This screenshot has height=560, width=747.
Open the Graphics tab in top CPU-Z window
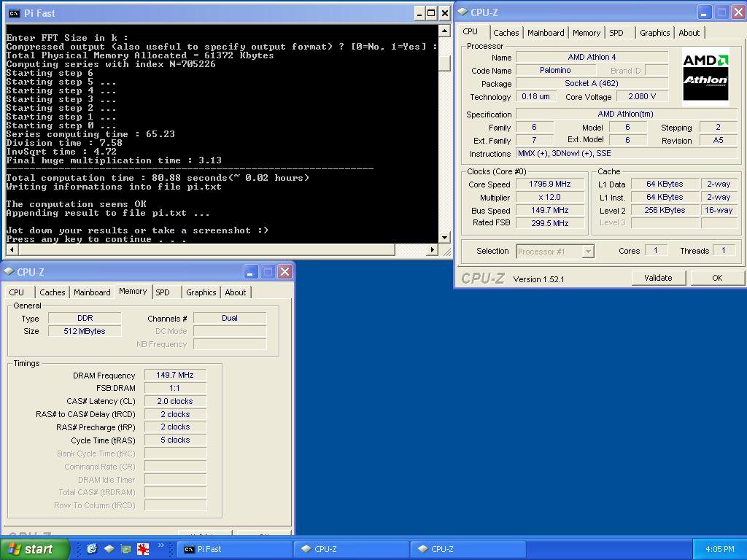pos(654,33)
